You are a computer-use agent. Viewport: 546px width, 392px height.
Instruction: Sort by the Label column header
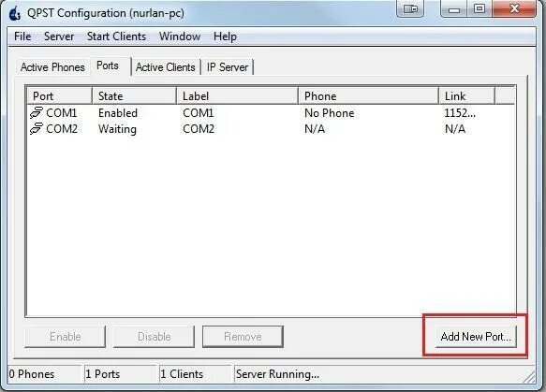tap(238, 95)
